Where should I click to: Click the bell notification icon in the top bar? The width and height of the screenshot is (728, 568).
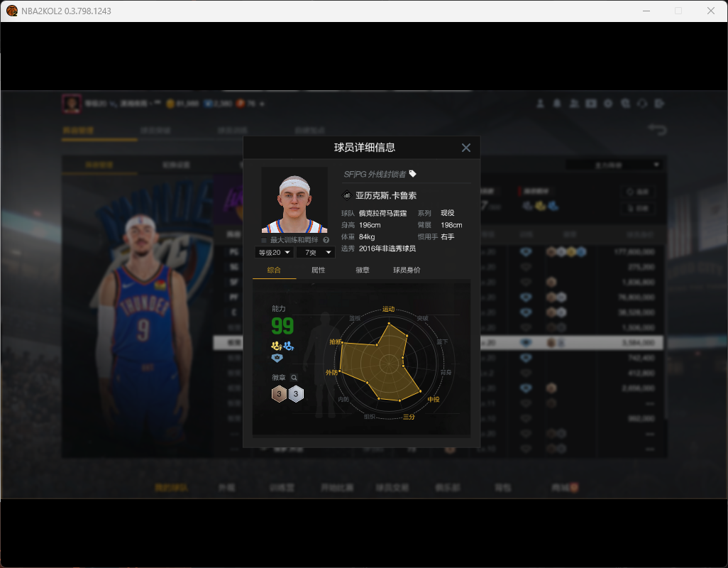point(557,104)
